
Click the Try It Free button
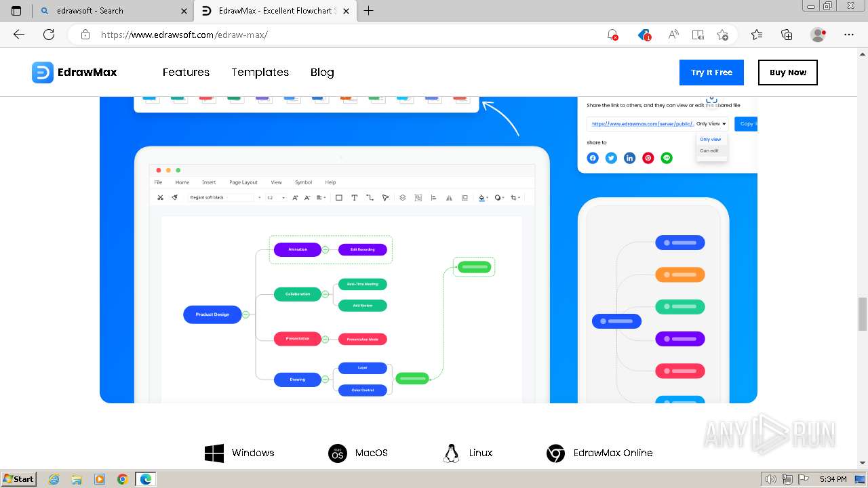711,73
